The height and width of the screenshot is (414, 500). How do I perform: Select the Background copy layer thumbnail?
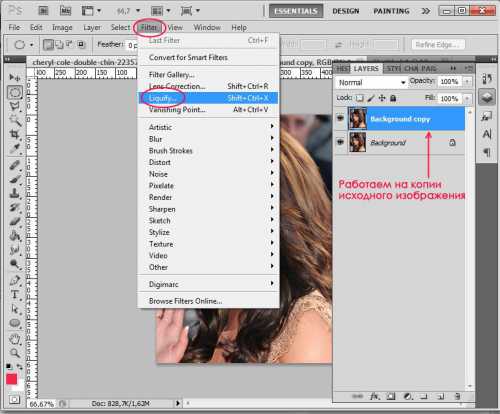pos(358,118)
